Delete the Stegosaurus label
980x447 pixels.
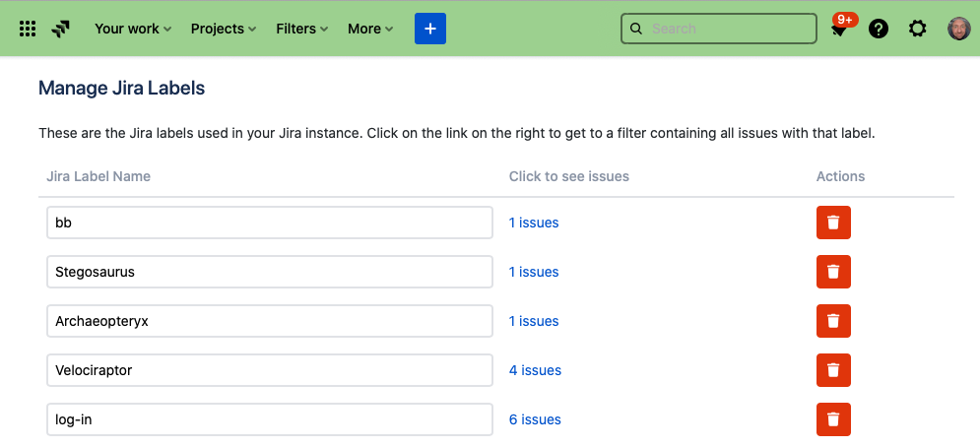(x=833, y=272)
